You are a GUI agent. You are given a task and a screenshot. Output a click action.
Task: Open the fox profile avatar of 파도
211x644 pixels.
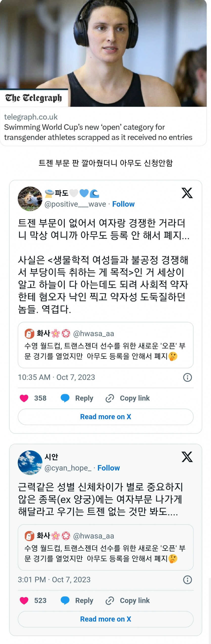tap(30, 199)
